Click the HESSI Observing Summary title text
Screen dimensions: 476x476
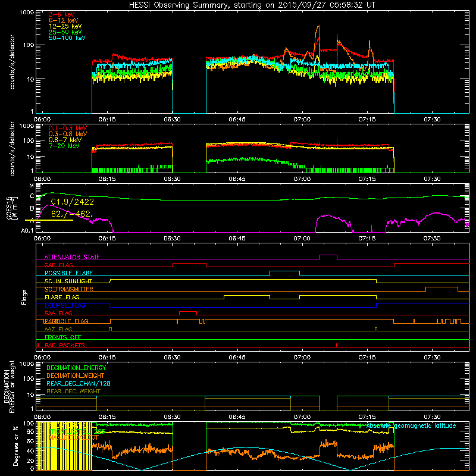click(252, 5)
